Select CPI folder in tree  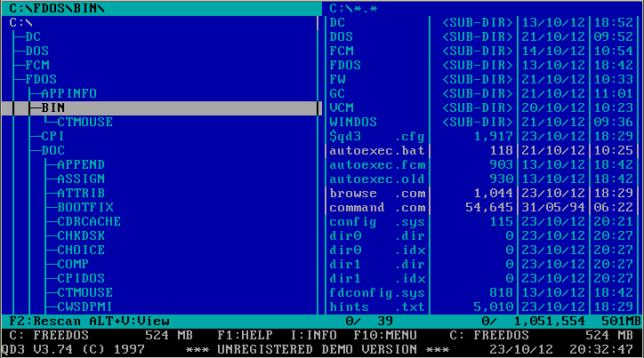(53, 136)
